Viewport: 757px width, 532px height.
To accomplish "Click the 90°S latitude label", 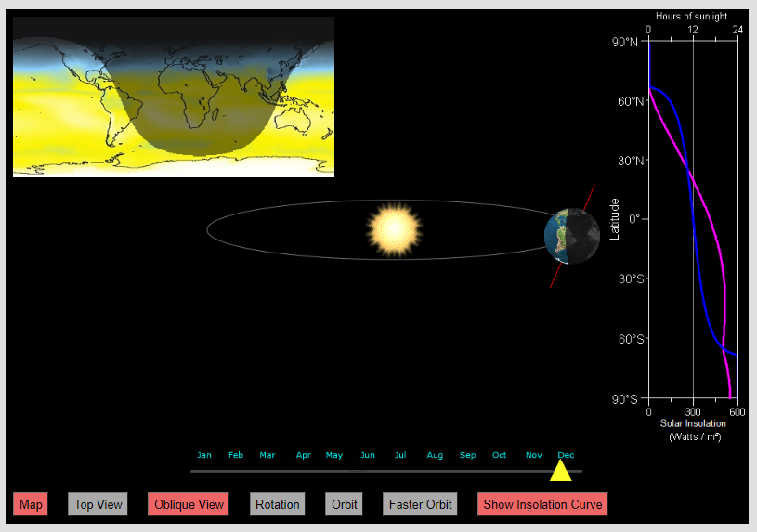I will 625,399.
